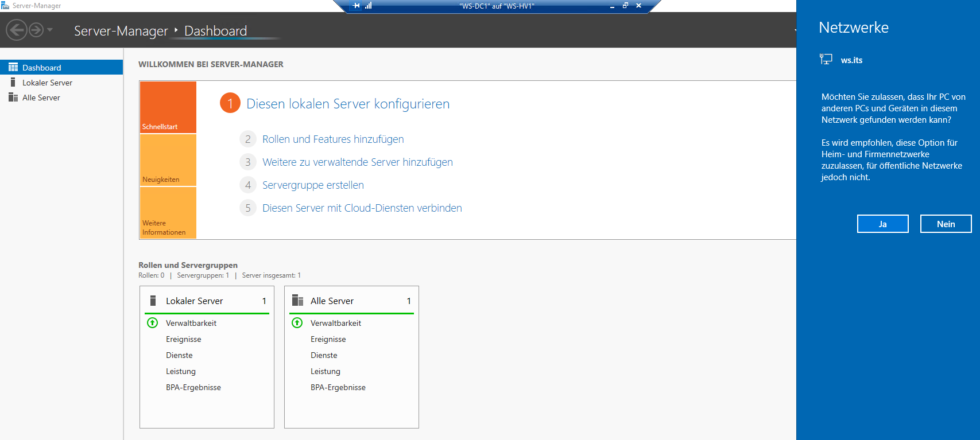Click the step 2 number circle

[x=248, y=139]
